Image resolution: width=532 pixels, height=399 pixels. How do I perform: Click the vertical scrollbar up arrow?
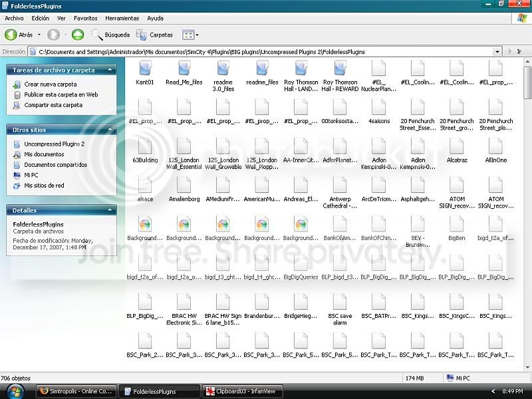tap(527, 62)
